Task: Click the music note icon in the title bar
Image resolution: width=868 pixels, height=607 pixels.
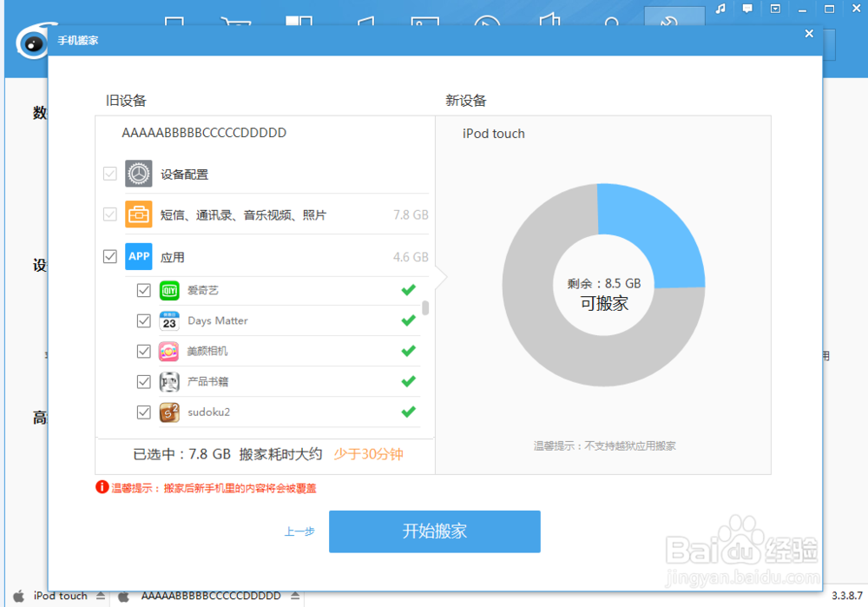Action: point(720,10)
